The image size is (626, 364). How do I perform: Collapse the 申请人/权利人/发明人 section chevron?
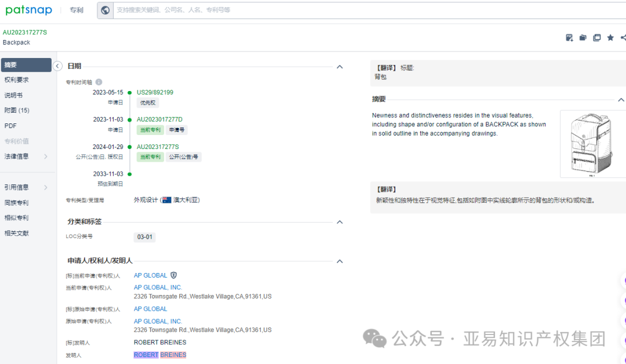(x=340, y=261)
